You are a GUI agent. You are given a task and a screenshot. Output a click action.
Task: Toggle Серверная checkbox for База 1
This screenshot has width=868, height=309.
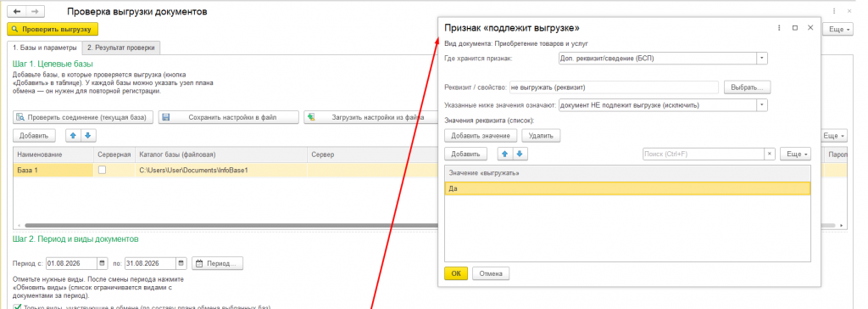102,171
